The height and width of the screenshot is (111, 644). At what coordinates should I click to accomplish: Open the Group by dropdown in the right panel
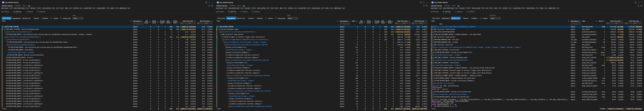coord(495,18)
